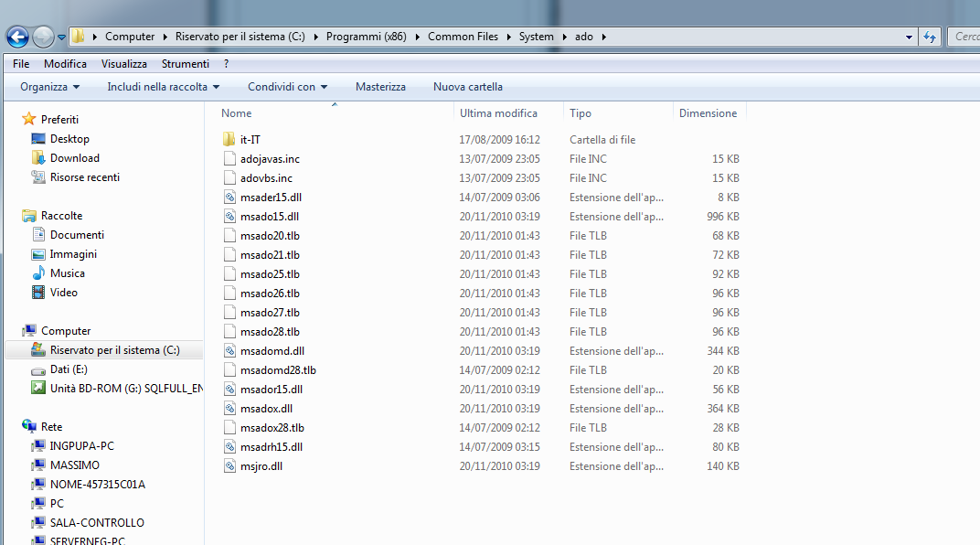Select Programmi (x86) breadcrumb
The height and width of the screenshot is (545, 980).
367,37
